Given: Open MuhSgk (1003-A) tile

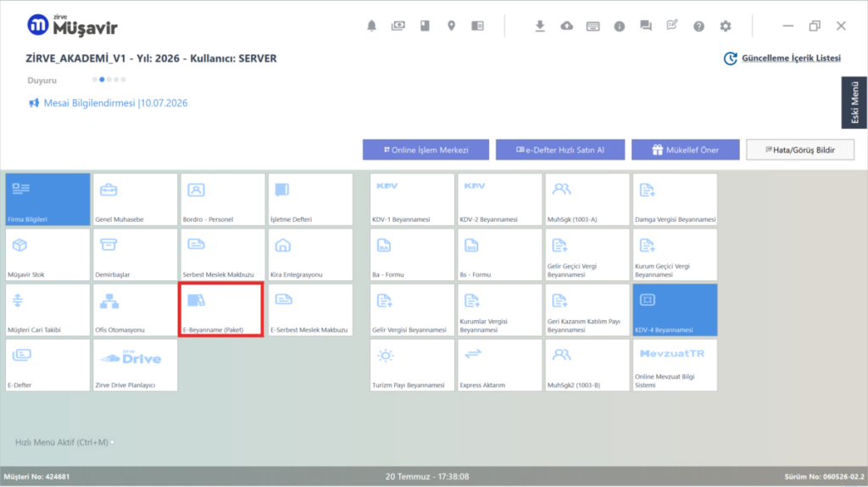Looking at the screenshot, I should click(x=587, y=199).
